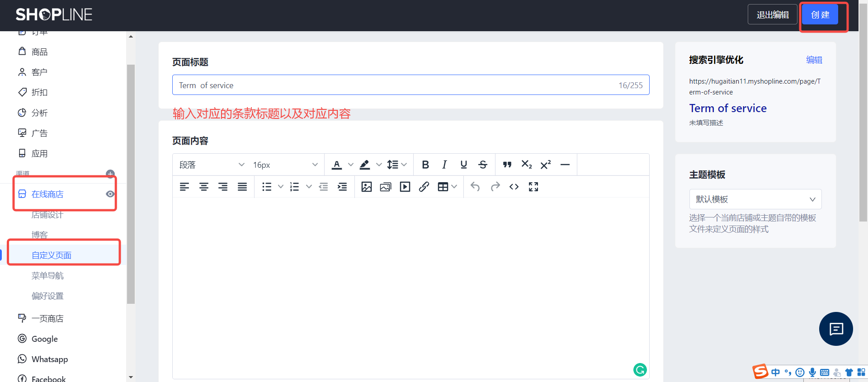Open 商品 in the sidebar
The width and height of the screenshot is (868, 382).
[39, 52]
